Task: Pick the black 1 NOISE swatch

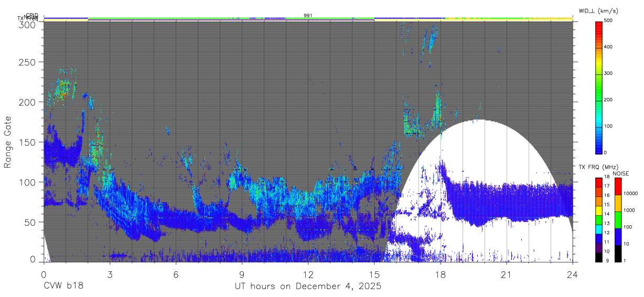Action: click(618, 254)
